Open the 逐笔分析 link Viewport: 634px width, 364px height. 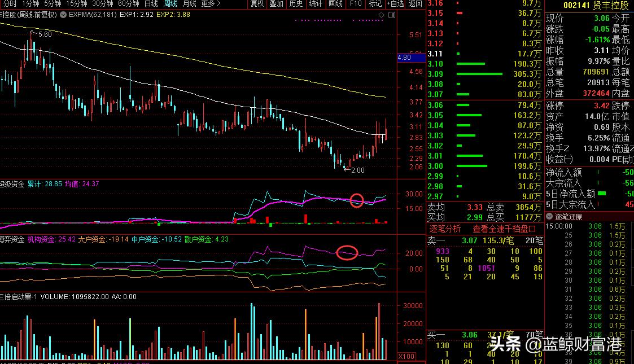click(445, 229)
